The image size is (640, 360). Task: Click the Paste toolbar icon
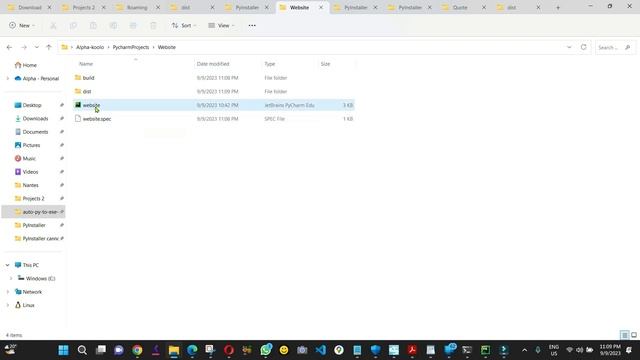(x=93, y=25)
